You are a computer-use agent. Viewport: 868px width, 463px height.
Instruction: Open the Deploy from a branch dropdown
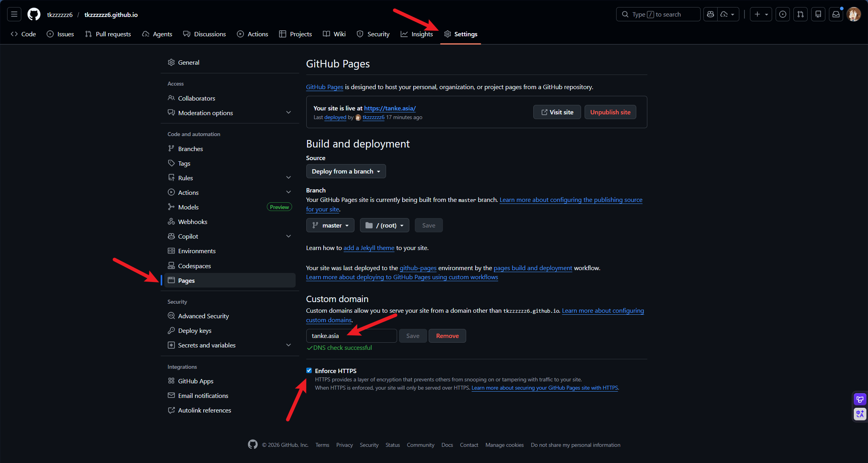(x=346, y=171)
